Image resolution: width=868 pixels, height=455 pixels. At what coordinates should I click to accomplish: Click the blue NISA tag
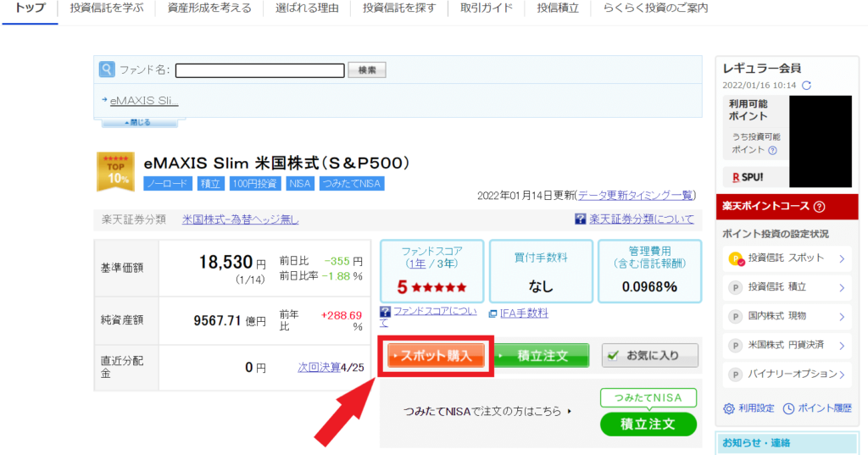tap(300, 184)
